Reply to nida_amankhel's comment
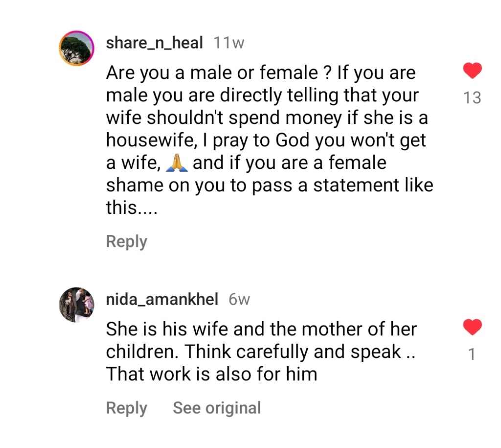Screen dimensions: 501x448 coord(126,408)
